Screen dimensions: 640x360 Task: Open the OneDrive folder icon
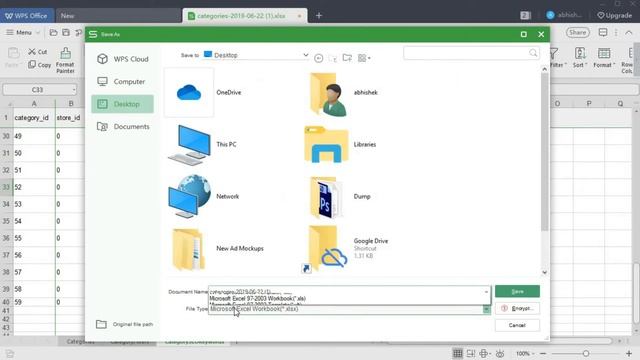pyautogui.click(x=189, y=93)
